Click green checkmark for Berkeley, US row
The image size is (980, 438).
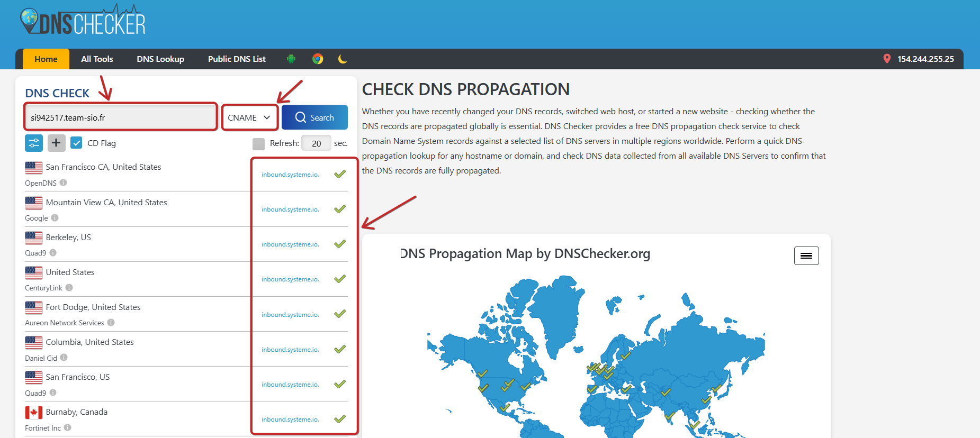pyautogui.click(x=340, y=244)
